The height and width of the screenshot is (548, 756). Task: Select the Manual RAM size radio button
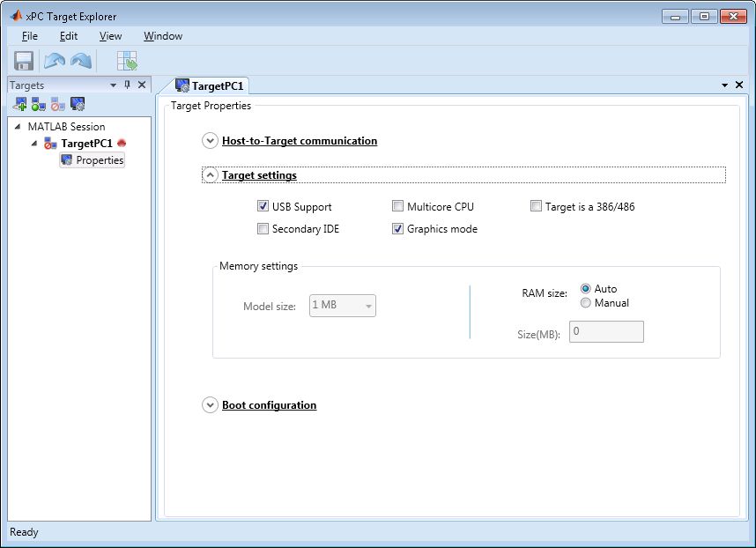[585, 303]
